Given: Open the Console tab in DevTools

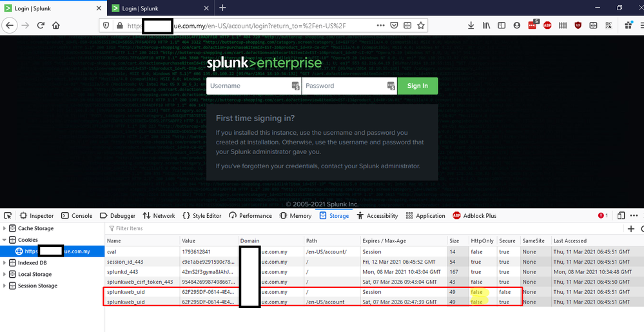Looking at the screenshot, I should tap(77, 216).
